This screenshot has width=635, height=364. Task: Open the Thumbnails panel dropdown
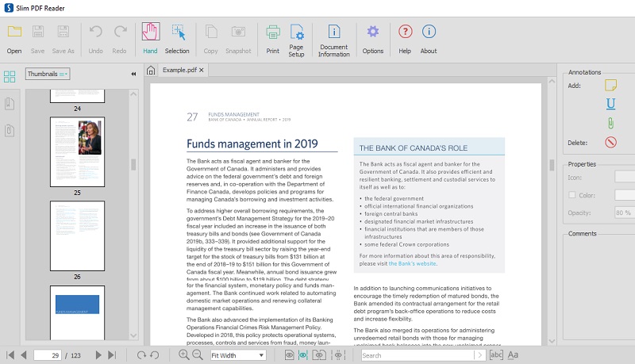(48, 74)
